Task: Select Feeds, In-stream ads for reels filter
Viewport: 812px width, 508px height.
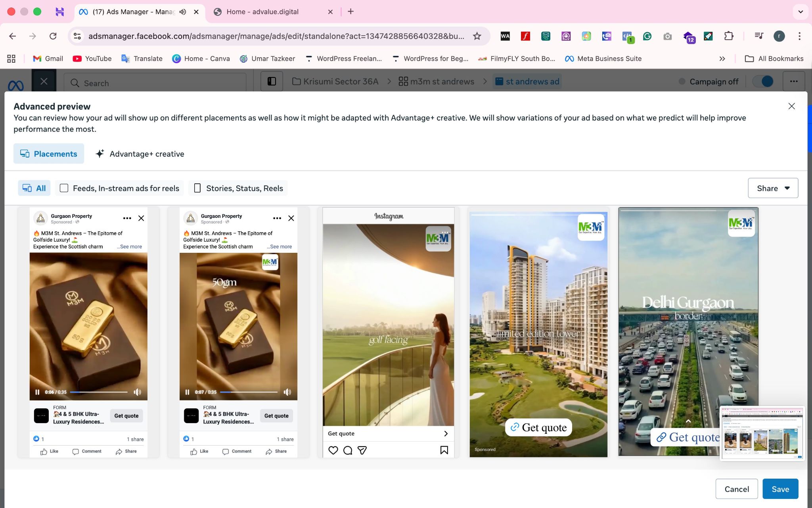Action: coord(119,188)
